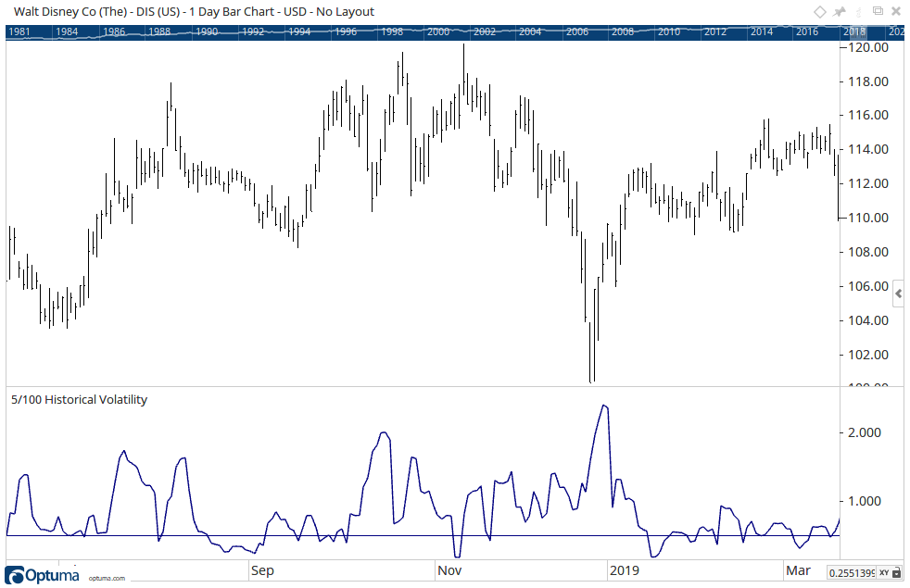910x588 pixels.
Task: Click the 102.00 price scale label
Action: pos(868,355)
